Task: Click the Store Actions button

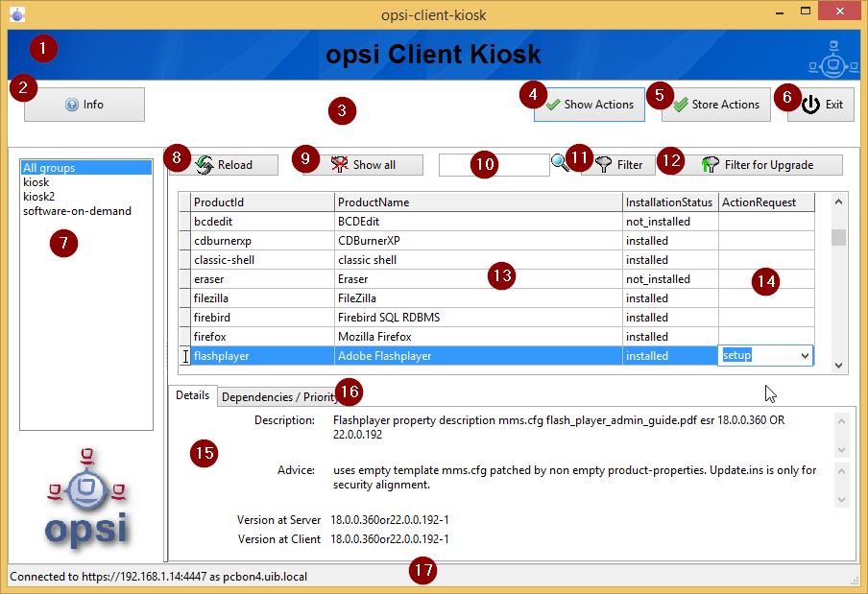Action: (715, 105)
